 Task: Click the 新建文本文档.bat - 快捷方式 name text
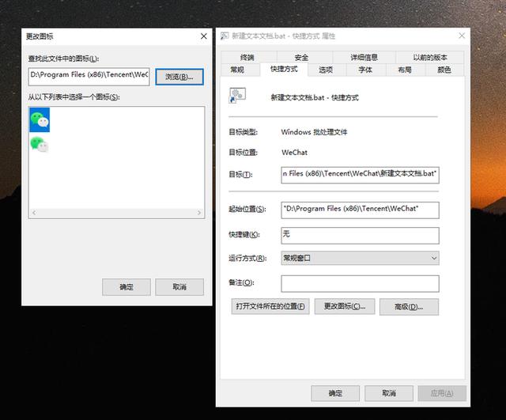[x=315, y=97]
